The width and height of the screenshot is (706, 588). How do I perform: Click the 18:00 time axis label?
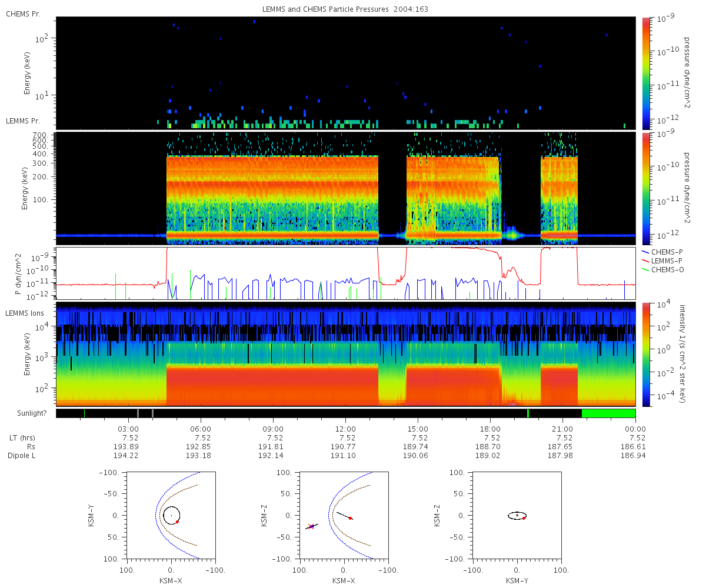point(490,429)
